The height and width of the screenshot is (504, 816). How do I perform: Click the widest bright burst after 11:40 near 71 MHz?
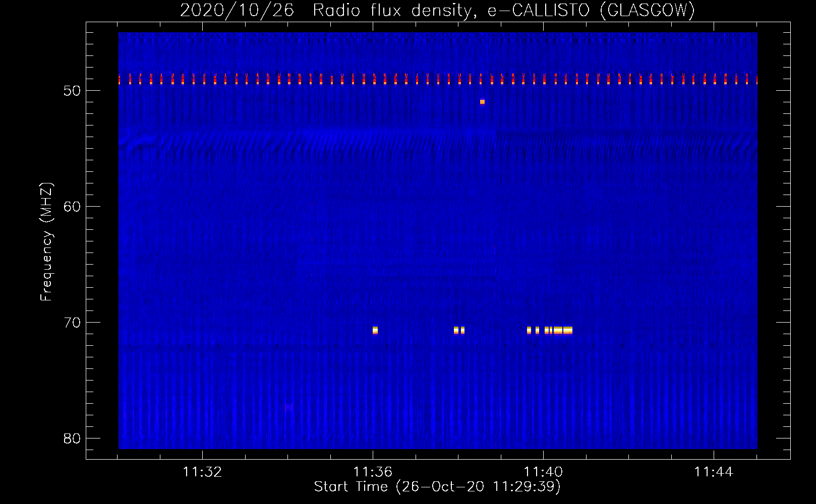(x=568, y=330)
